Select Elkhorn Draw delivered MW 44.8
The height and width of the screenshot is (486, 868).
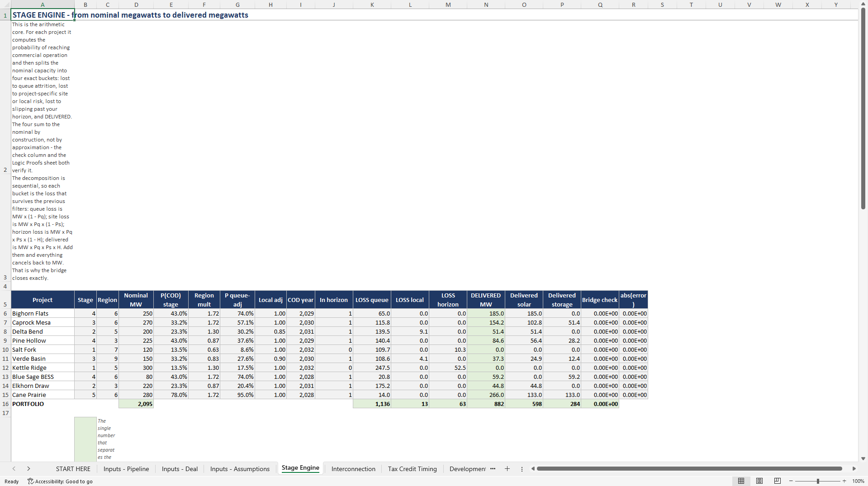coord(486,386)
